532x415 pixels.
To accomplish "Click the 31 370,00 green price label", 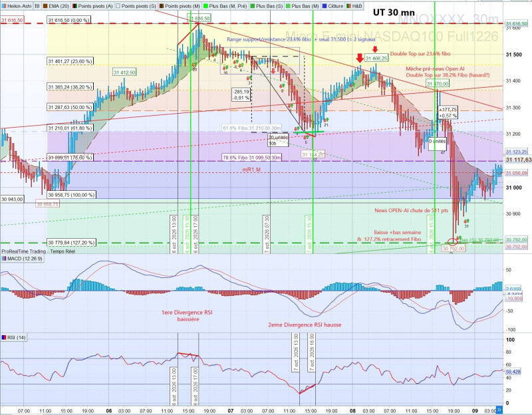I will click(x=438, y=84).
